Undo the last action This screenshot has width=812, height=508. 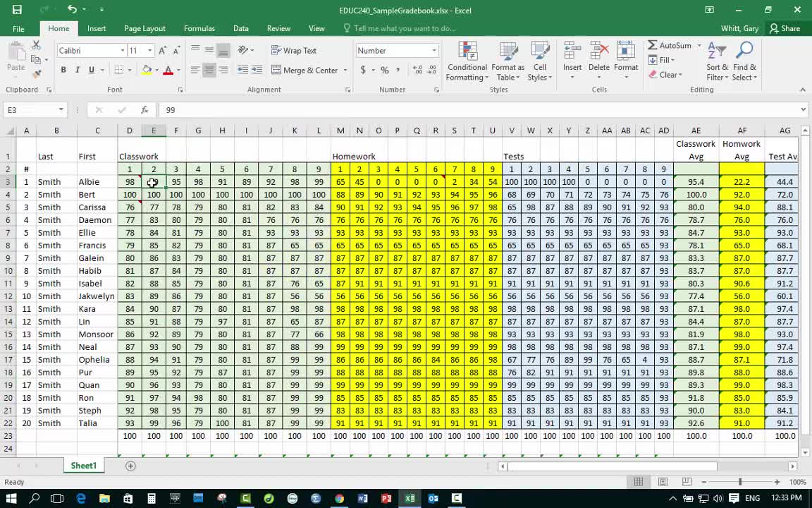coord(72,9)
